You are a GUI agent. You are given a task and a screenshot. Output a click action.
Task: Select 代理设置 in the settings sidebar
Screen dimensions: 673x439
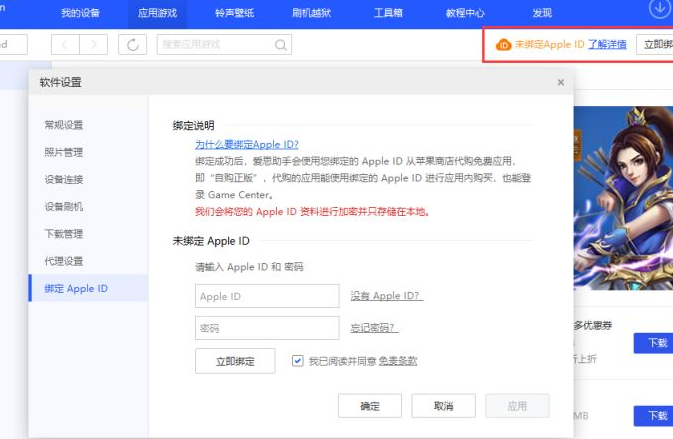tap(64, 261)
